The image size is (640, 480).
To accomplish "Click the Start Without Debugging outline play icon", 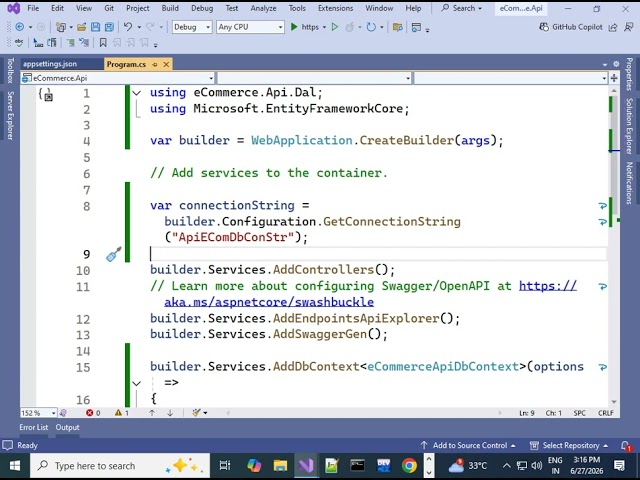I will pyautogui.click(x=335, y=27).
